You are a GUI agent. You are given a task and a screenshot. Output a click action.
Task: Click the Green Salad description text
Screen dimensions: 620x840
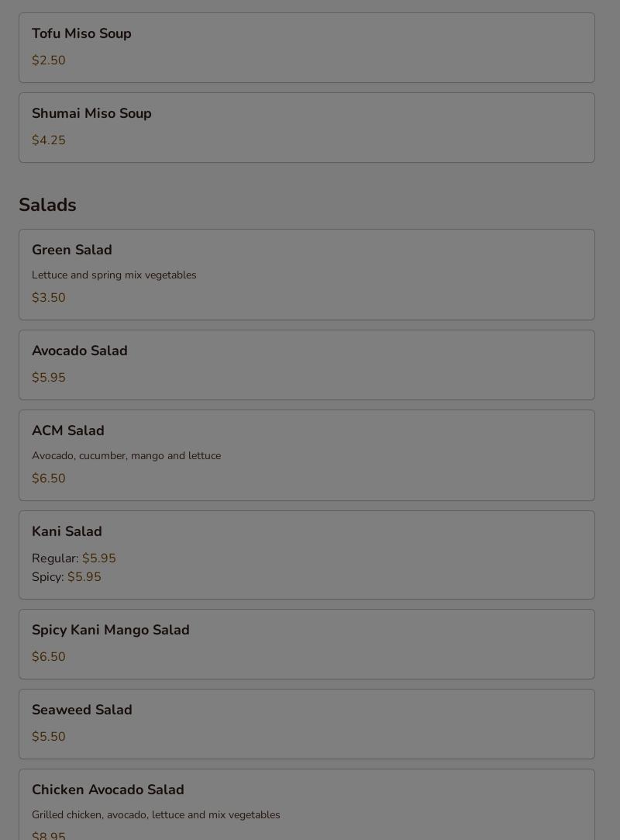click(x=114, y=275)
